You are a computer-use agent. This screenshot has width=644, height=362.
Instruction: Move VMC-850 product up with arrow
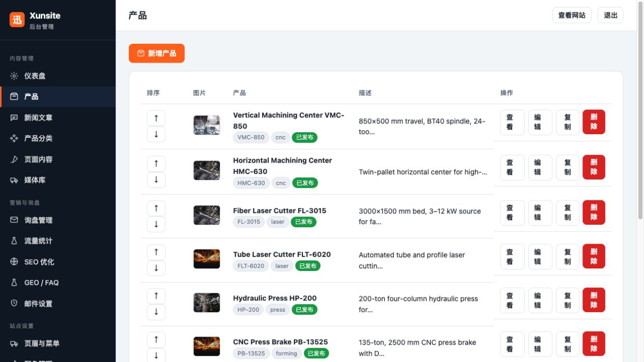point(156,118)
